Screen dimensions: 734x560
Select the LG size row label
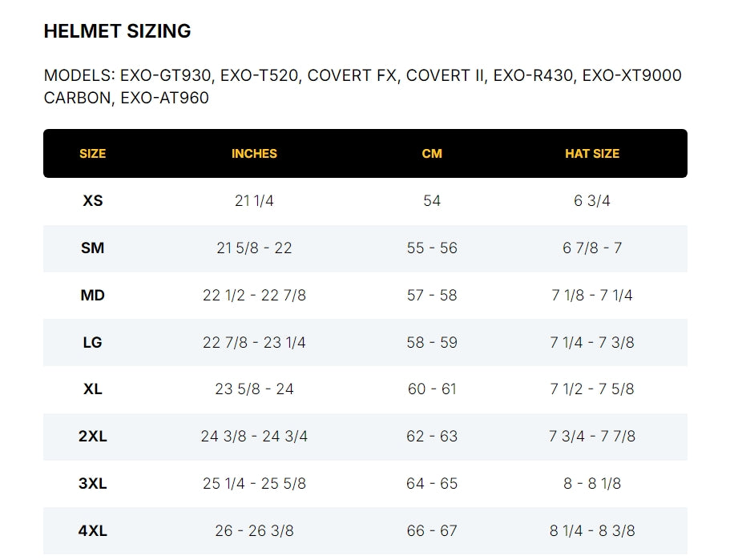[x=93, y=342]
